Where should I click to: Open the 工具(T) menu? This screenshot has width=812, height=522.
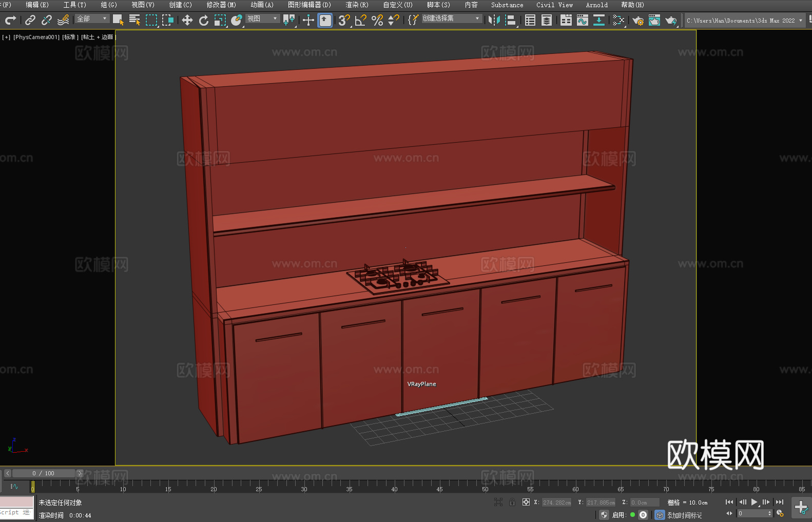coord(74,5)
